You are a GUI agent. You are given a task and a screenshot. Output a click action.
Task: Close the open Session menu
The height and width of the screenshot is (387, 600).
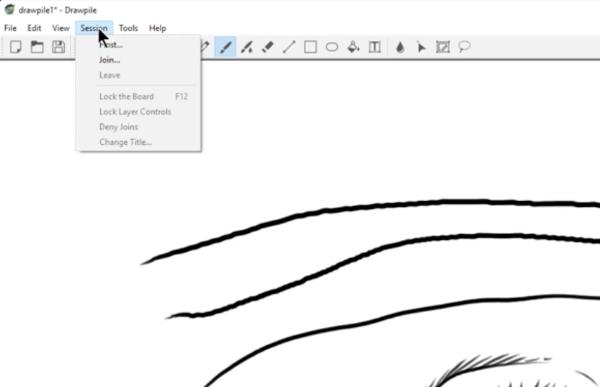pos(94,28)
